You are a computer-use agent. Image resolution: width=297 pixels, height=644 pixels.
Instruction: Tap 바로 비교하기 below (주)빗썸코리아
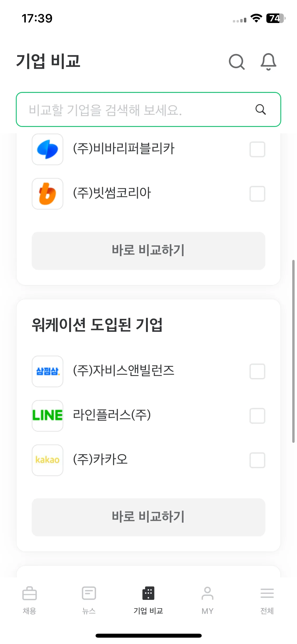[x=148, y=251]
